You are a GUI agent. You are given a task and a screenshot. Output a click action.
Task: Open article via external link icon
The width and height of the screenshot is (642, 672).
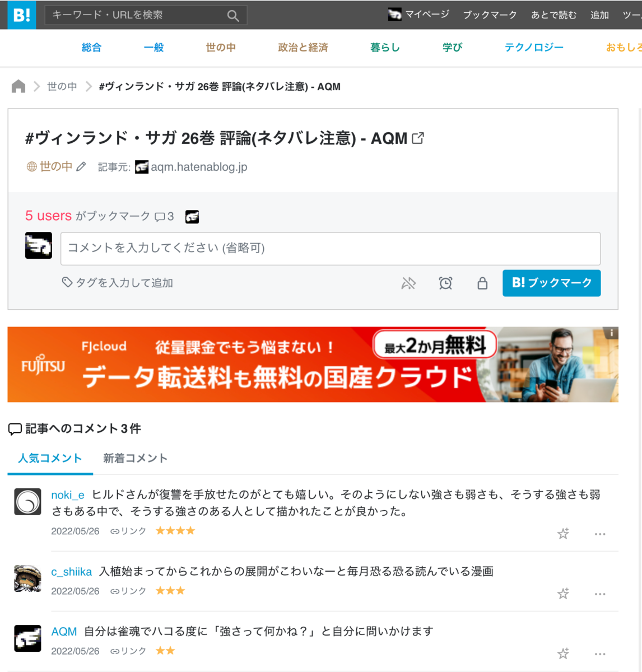pyautogui.click(x=418, y=138)
